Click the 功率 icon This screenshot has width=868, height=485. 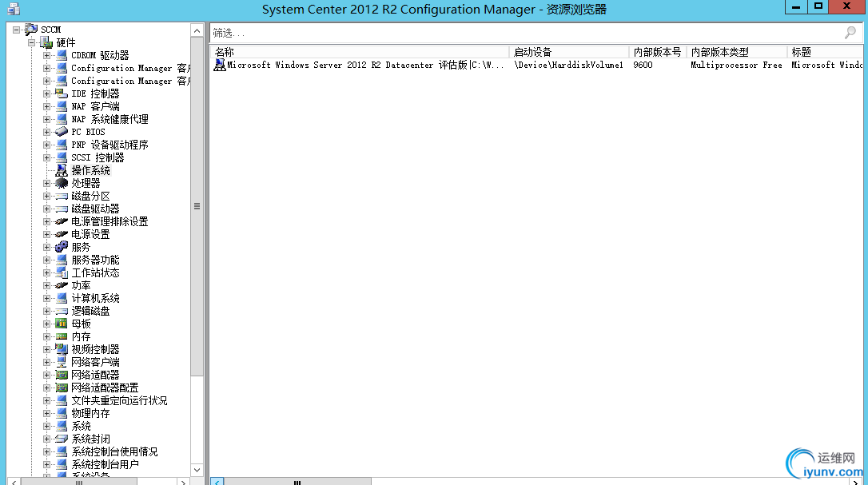coord(62,285)
